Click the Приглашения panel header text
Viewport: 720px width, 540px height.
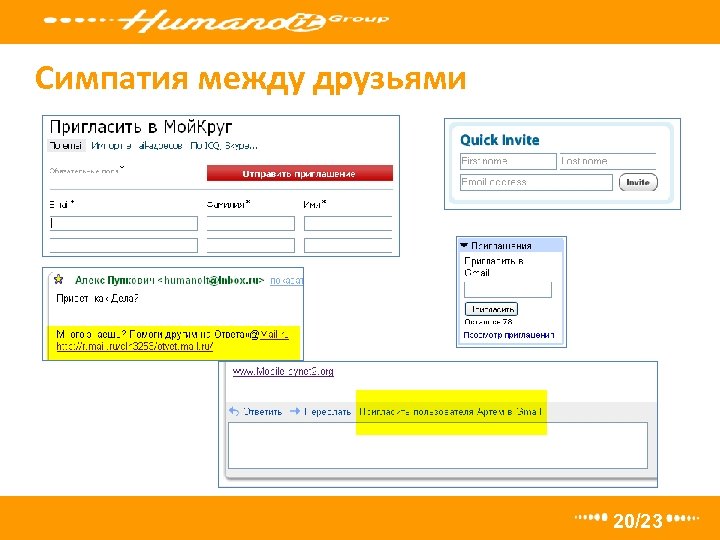(x=501, y=246)
